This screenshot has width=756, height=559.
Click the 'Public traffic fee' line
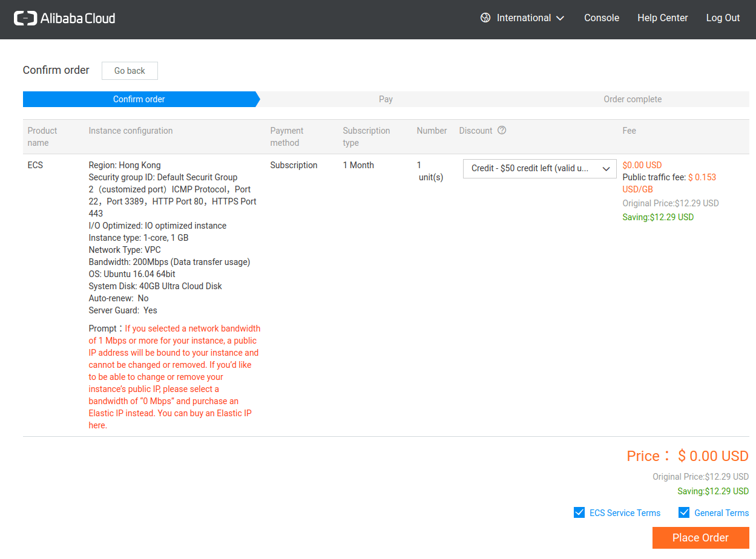point(669,183)
